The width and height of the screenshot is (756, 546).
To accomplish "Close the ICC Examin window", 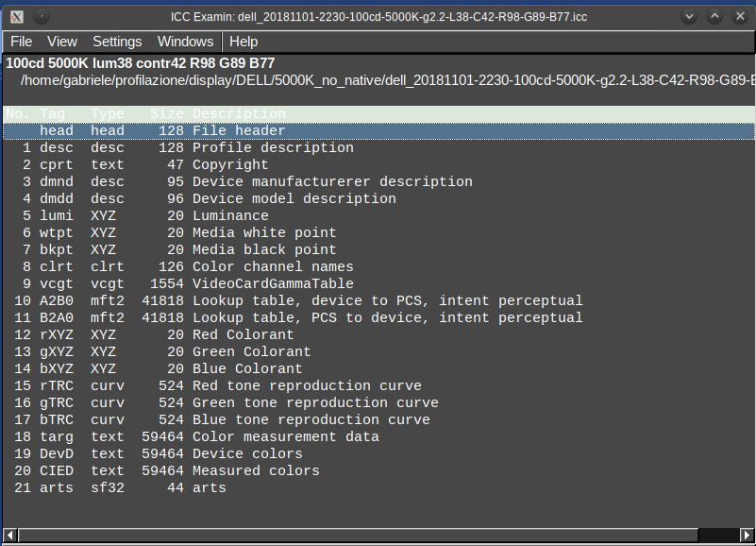I will pyautogui.click(x=739, y=16).
